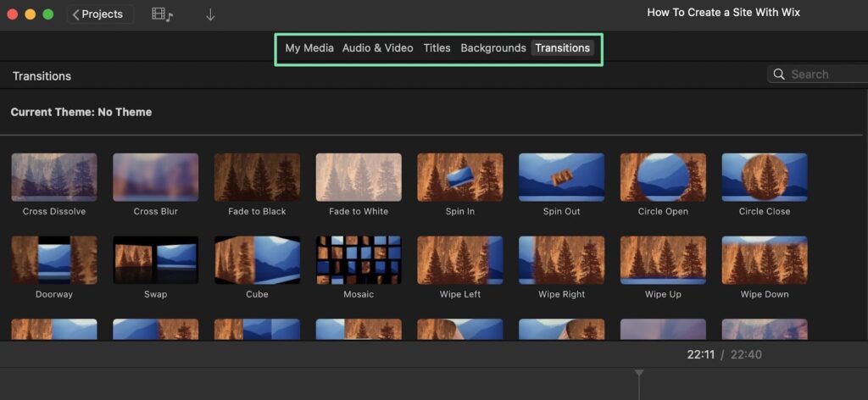Select the Doorway transition
Screen dimensions: 868x400
tap(54, 260)
